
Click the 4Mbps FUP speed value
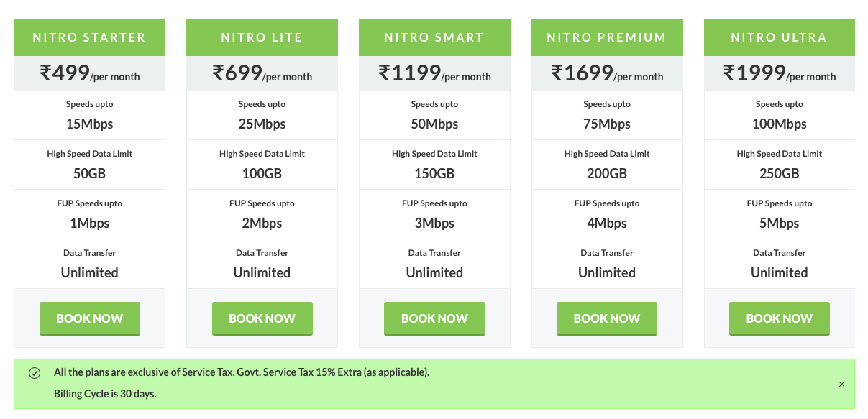coord(607,223)
